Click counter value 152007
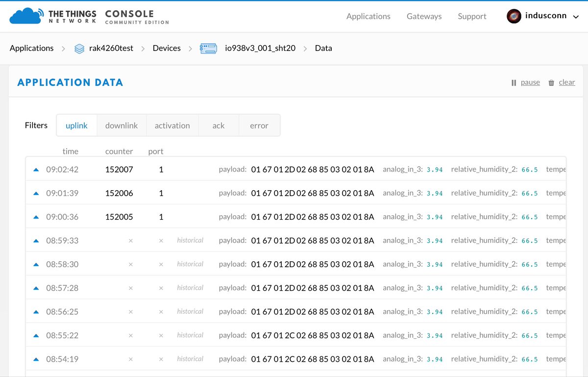This screenshot has width=588, height=377. click(119, 170)
